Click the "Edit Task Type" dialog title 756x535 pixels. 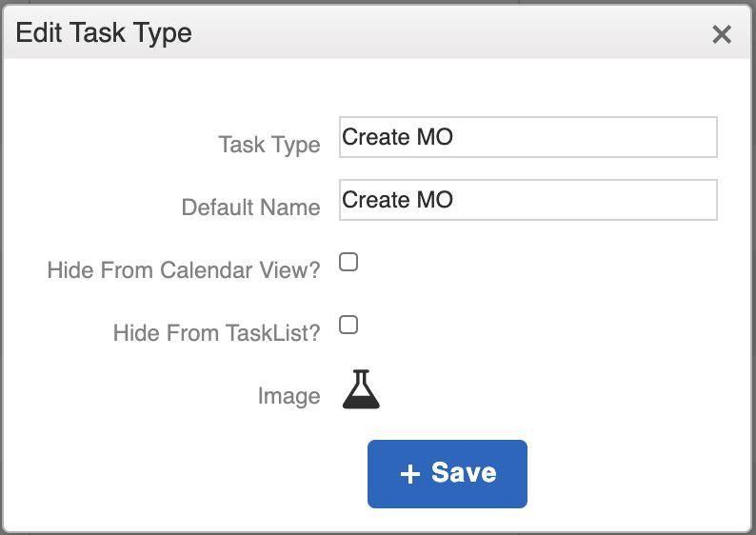pos(104,33)
